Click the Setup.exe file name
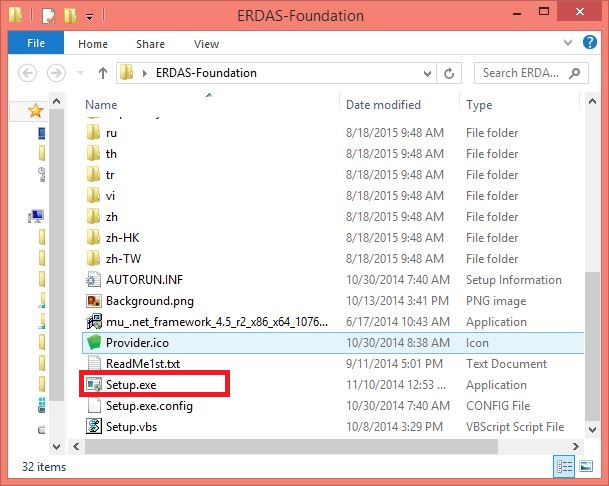This screenshot has width=609, height=486. point(131,385)
